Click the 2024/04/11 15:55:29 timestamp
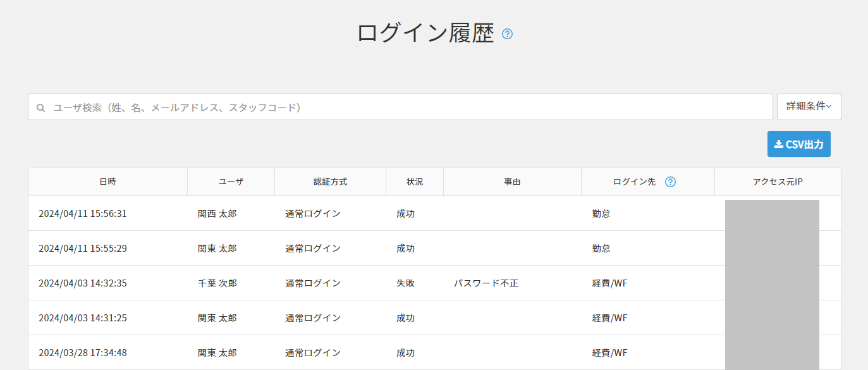The height and width of the screenshot is (370, 868). 83,249
